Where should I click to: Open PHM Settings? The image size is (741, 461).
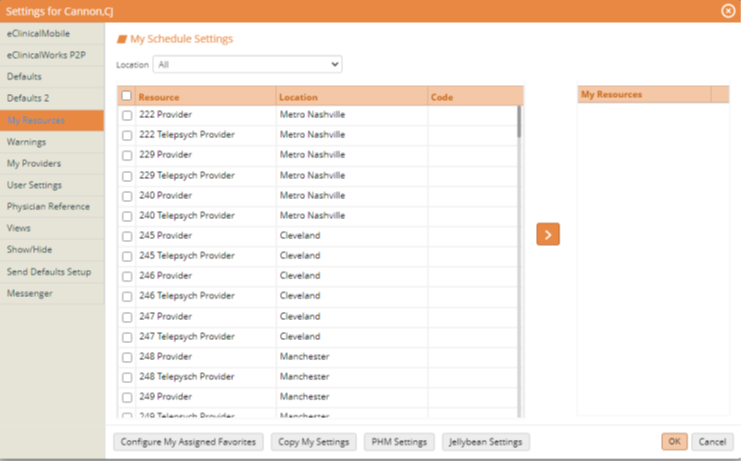tap(399, 442)
